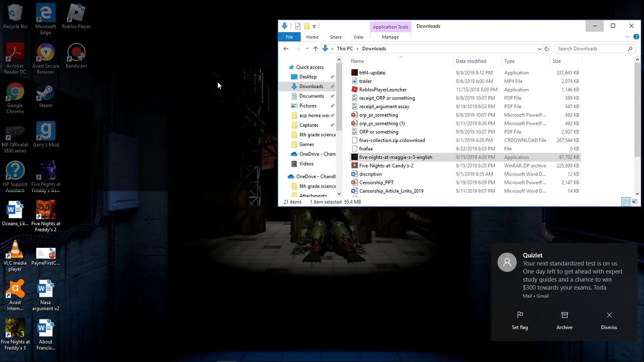This screenshot has width=644, height=362.
Task: Select Nasa argument v2 document icon
Action: (45, 295)
